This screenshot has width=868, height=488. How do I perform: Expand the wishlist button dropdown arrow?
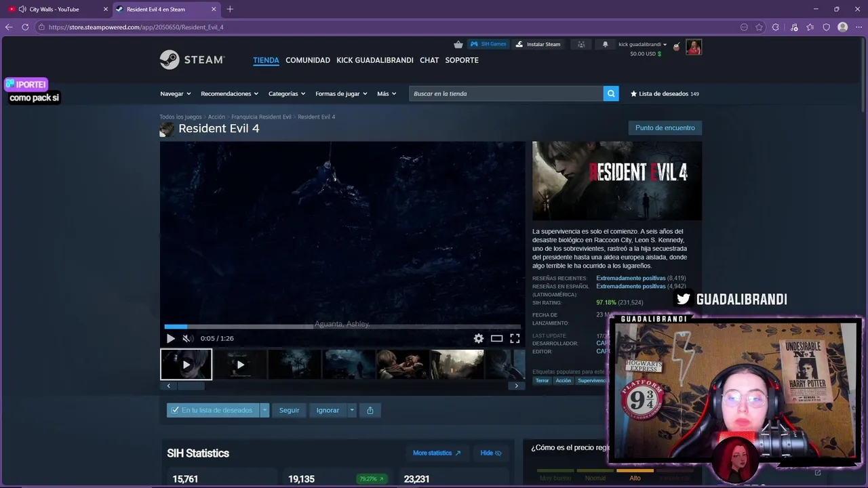(264, 410)
